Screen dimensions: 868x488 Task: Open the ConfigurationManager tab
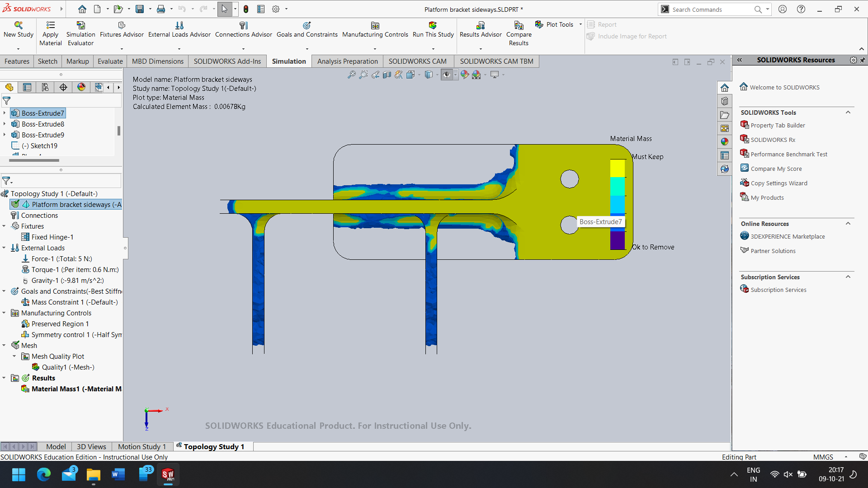[45, 87]
